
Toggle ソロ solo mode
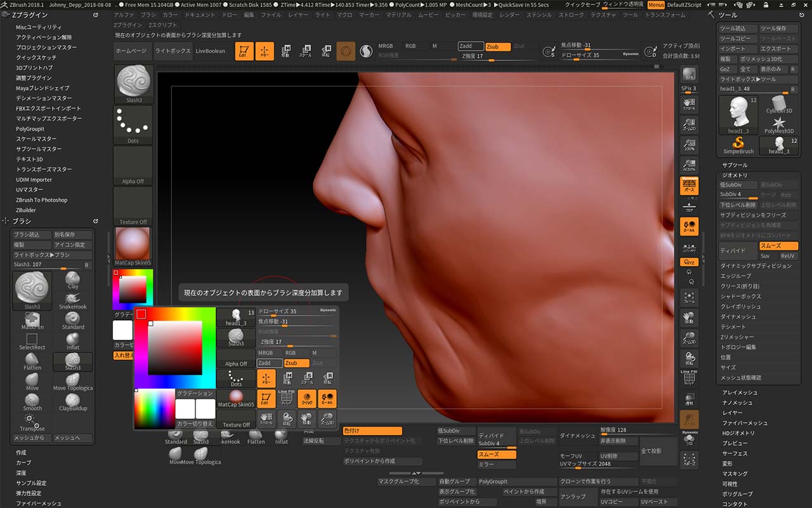pyautogui.click(x=689, y=439)
